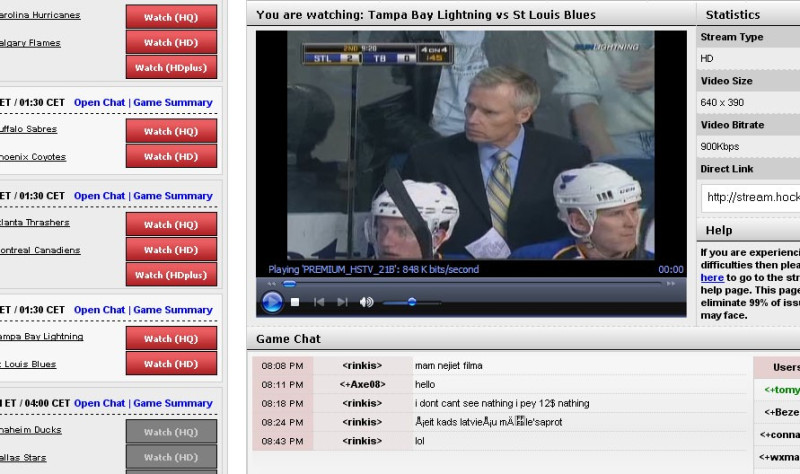The image size is (800, 474).
Task: Open the Atlanta Thrashers team link
Action: 34,222
